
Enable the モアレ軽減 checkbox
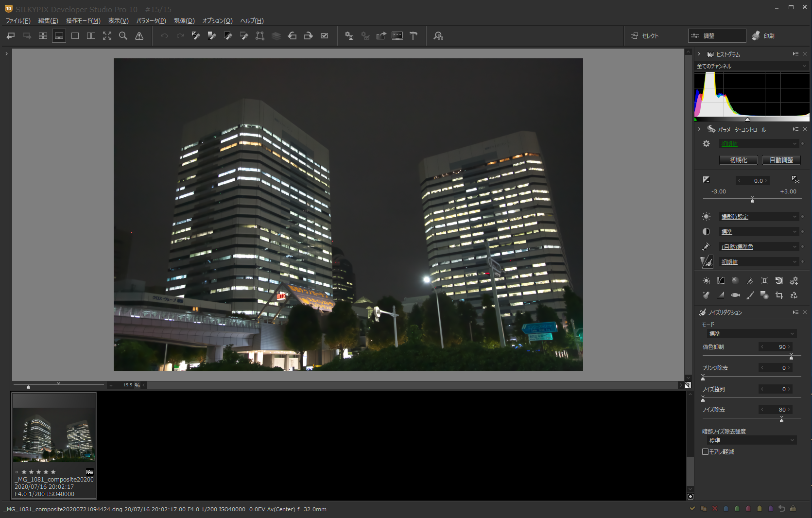coord(705,452)
